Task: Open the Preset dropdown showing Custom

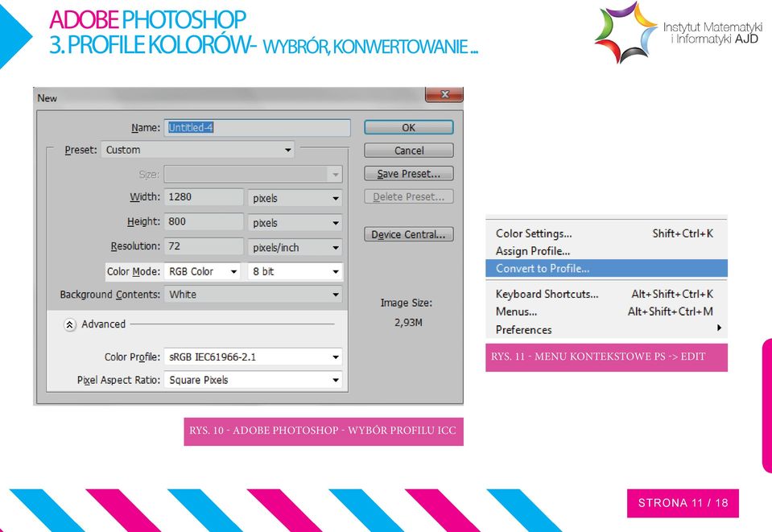Action: tap(197, 150)
